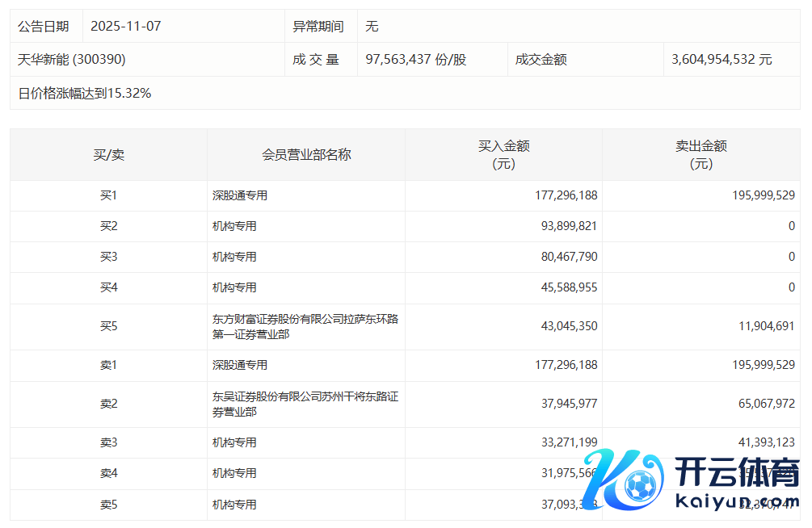Click the 异常期间 label cell
This screenshot has height=528, width=812.
pos(318,27)
